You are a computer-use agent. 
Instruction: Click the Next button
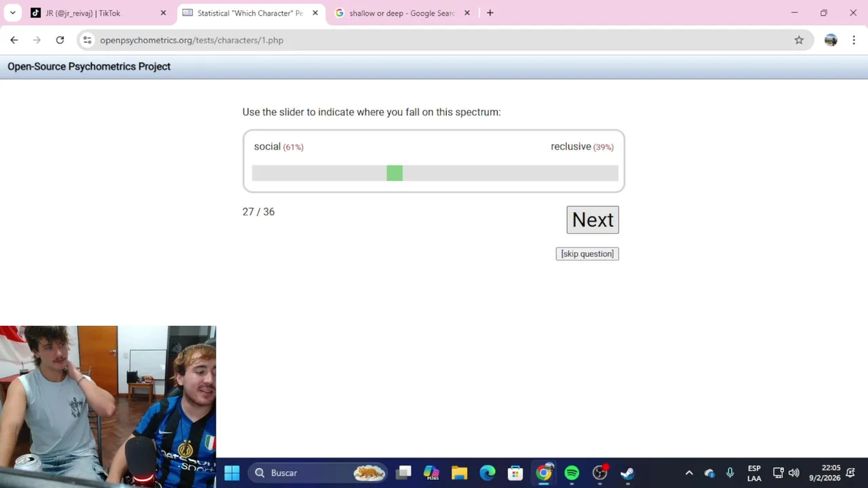tap(593, 220)
